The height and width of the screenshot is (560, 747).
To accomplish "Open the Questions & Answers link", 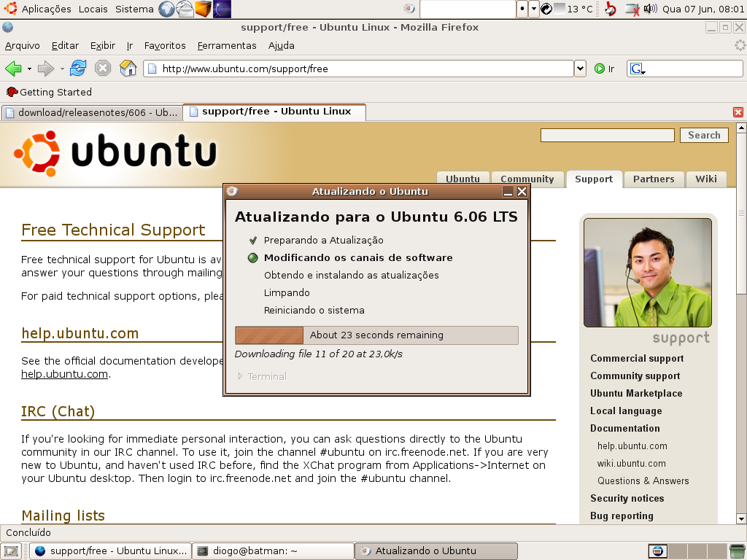I will point(643,481).
